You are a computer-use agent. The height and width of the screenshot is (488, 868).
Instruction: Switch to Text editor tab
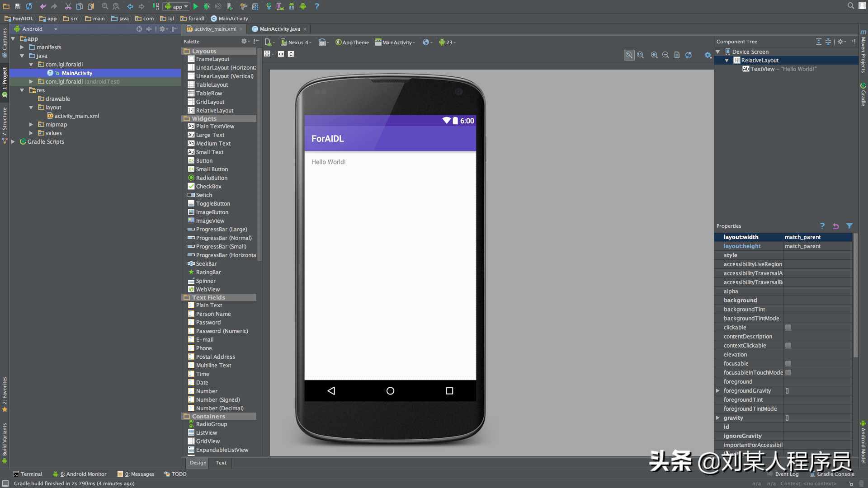221,462
